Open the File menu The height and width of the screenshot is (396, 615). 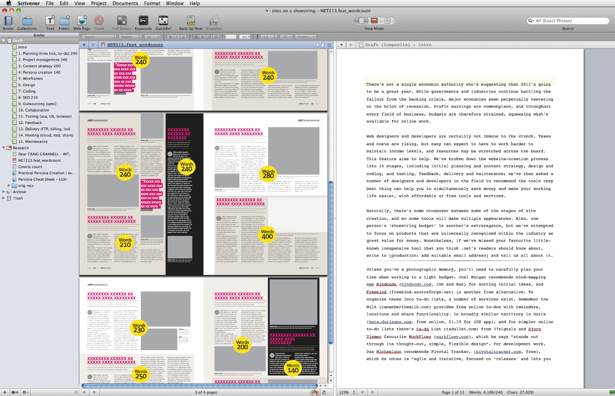pos(49,3)
